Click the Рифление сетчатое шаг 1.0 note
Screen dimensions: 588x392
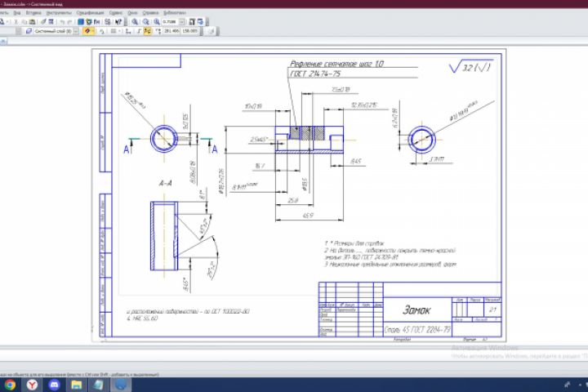336,64
